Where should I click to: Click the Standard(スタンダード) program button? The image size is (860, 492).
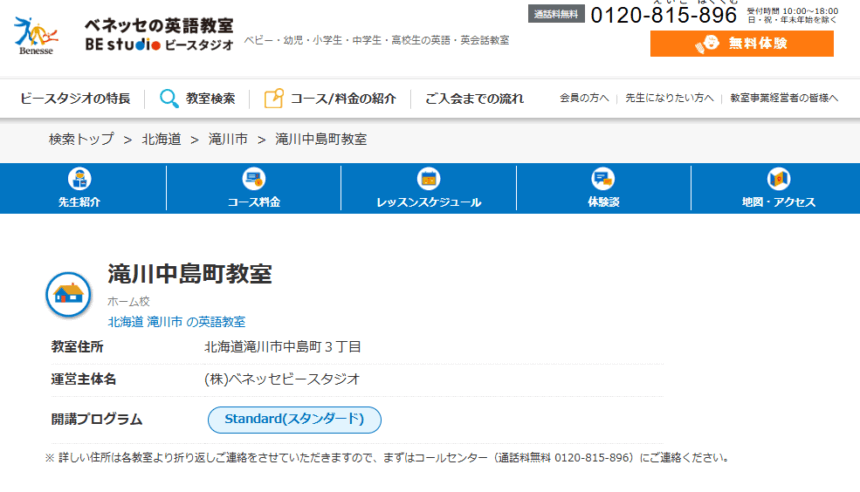pos(295,420)
